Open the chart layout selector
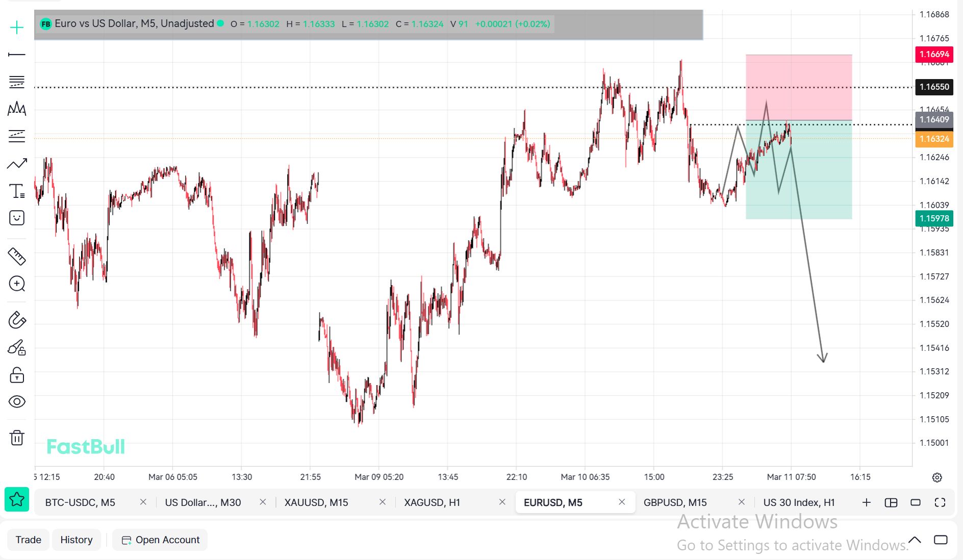The image size is (963, 560). click(891, 502)
